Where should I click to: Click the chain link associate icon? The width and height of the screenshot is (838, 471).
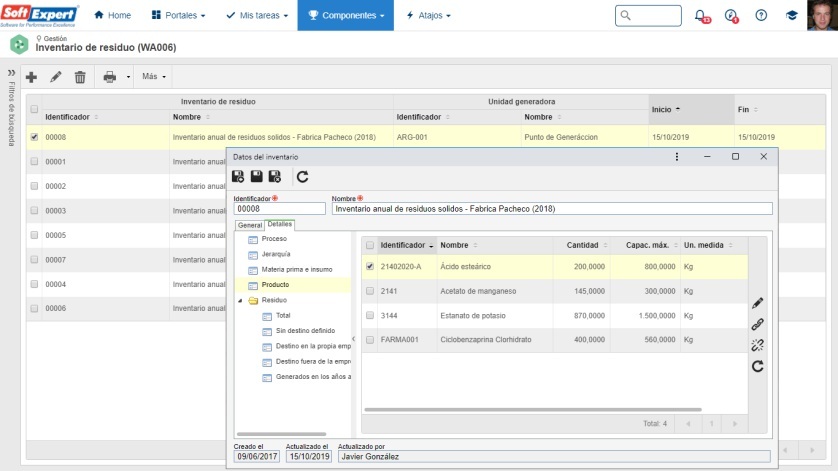point(757,324)
